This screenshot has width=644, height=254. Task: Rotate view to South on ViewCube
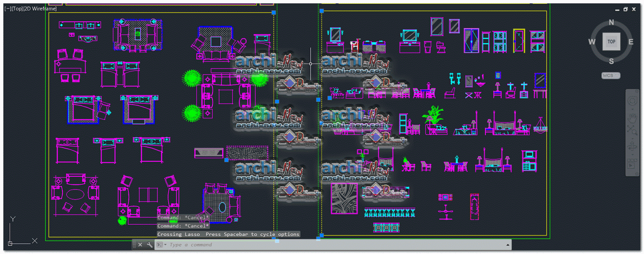coord(611,61)
